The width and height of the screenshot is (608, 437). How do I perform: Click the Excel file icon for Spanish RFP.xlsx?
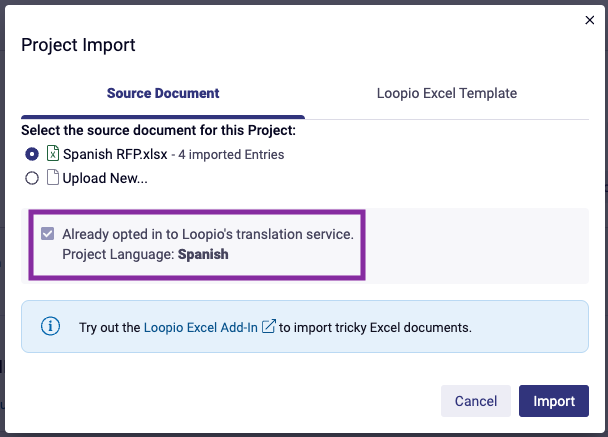pos(53,153)
